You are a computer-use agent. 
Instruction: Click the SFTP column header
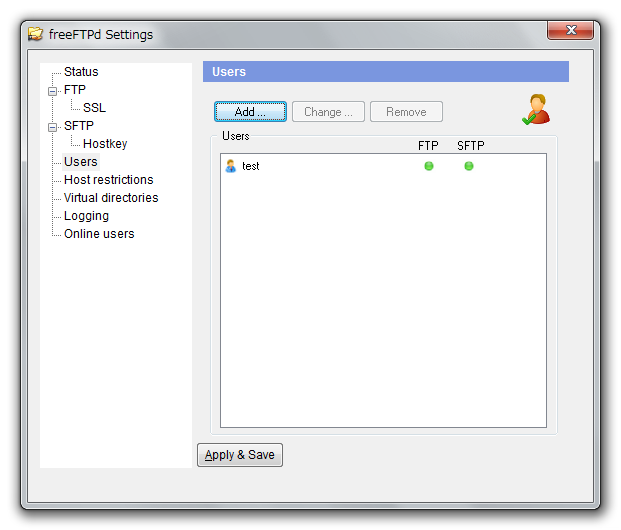[x=471, y=146]
